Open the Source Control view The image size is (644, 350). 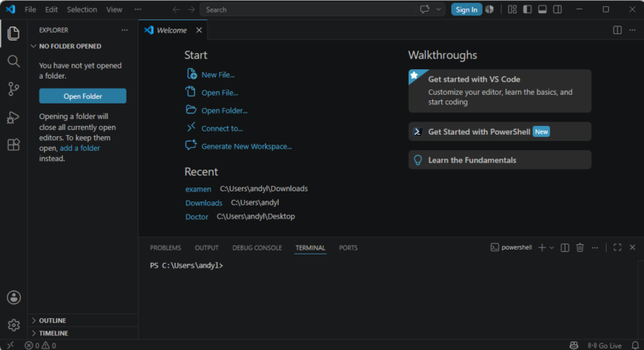(x=13, y=89)
